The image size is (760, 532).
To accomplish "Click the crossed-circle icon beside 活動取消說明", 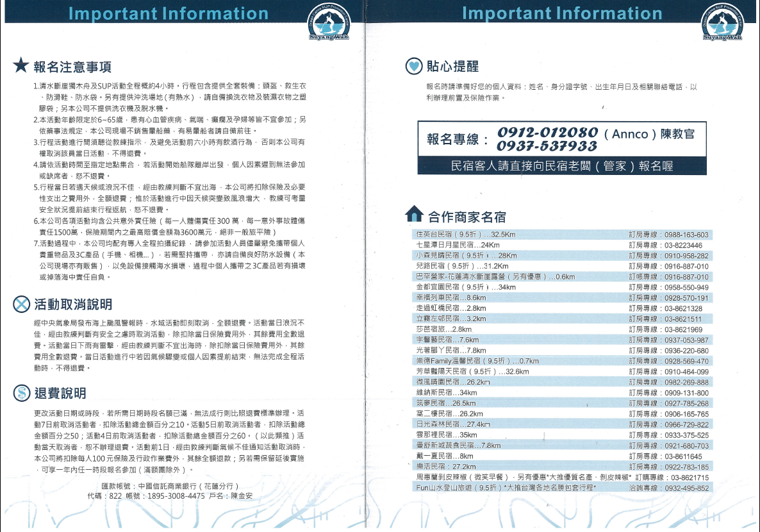I will [x=21, y=304].
